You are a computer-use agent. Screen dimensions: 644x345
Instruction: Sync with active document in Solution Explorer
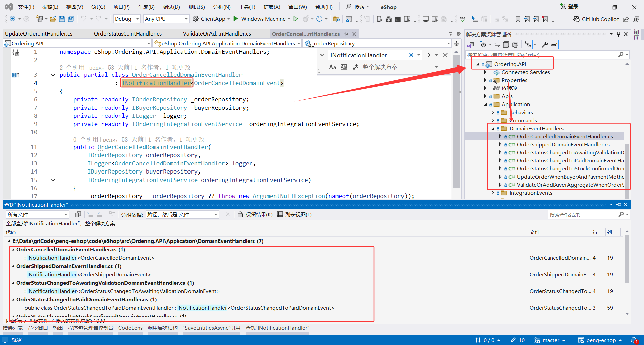(497, 45)
